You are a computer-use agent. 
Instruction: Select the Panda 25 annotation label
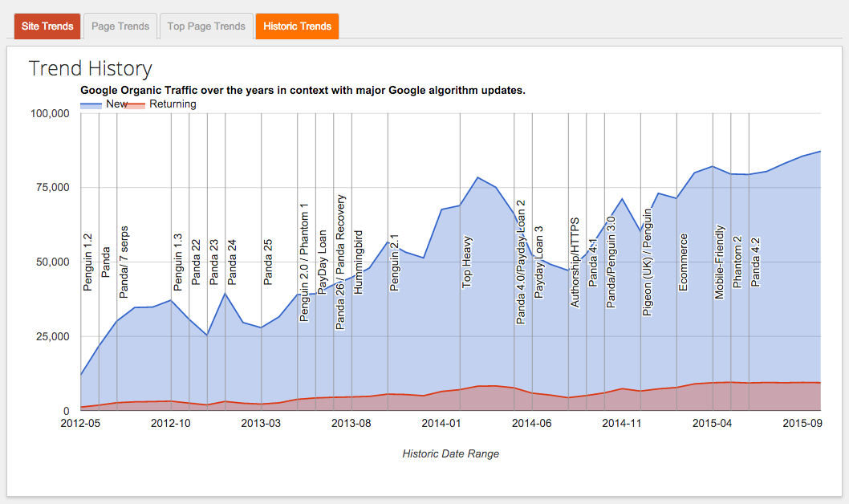point(268,262)
